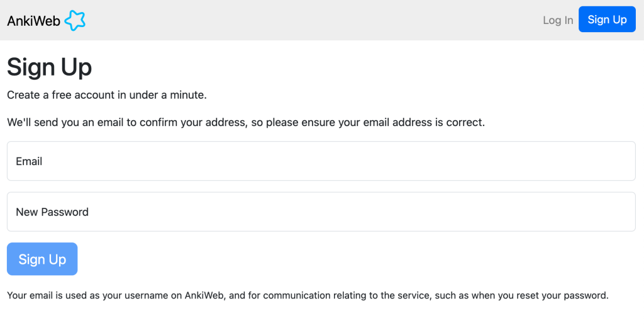
Task: Click the "Email" placeholder label
Action: pyautogui.click(x=29, y=161)
